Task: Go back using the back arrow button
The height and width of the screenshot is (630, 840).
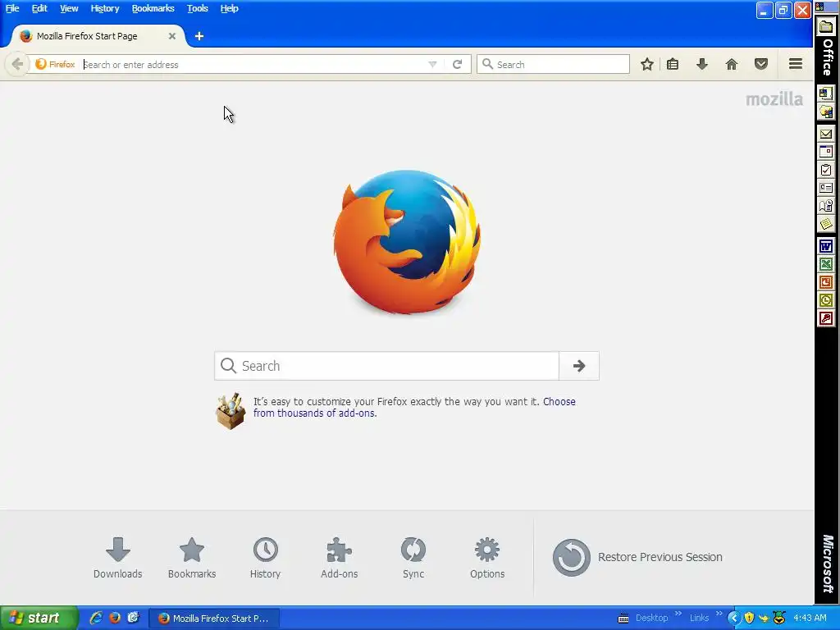Action: click(x=17, y=64)
